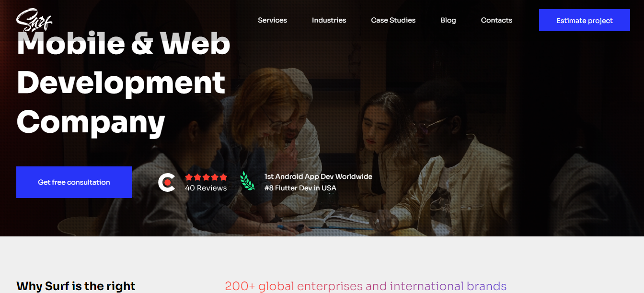Open the 40 Reviews link
The image size is (644, 293).
[206, 188]
